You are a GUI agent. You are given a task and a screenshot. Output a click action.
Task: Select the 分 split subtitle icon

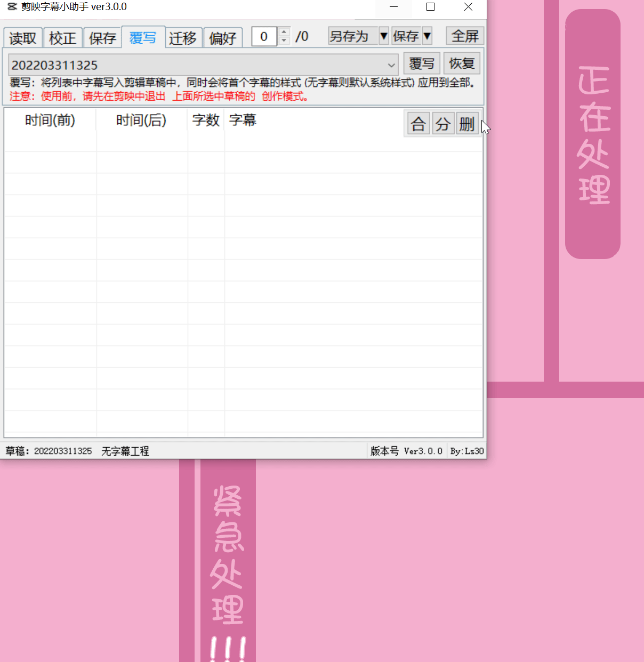[x=442, y=123]
